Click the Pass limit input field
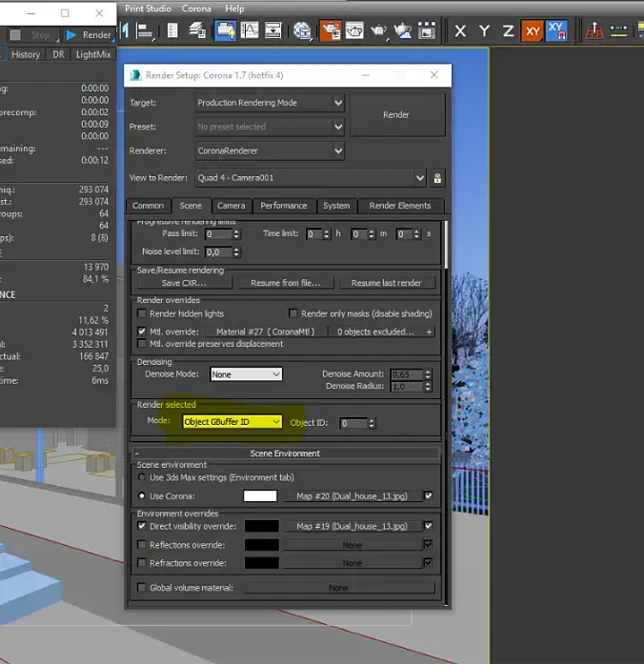 pyautogui.click(x=216, y=234)
